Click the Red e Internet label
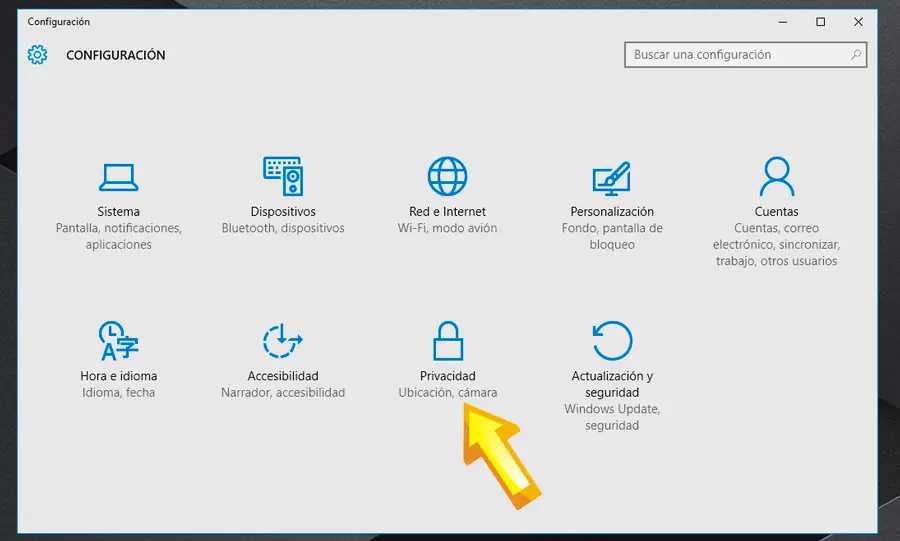The image size is (900, 541). click(x=447, y=212)
